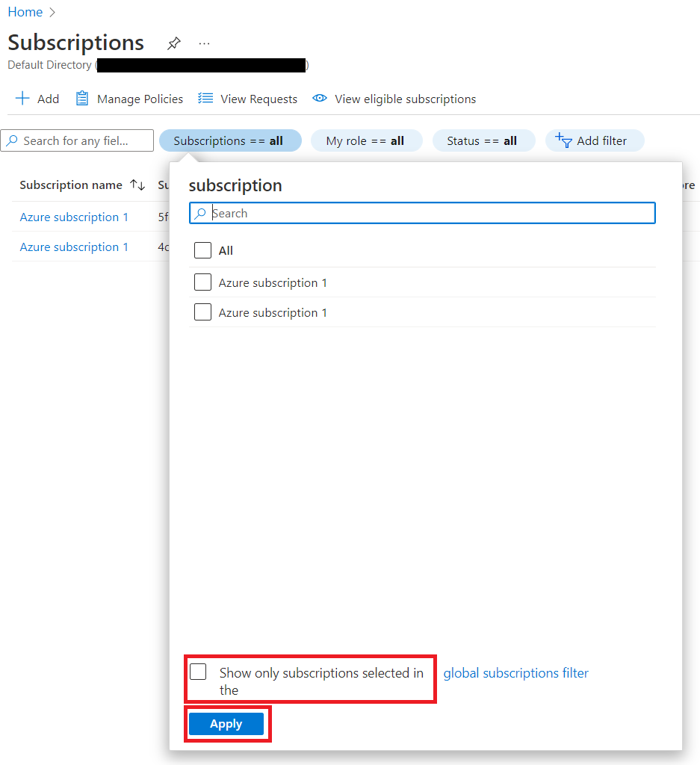Viewport: 700px width, 765px height.
Task: Pin the Subscriptions page
Action: [173, 43]
